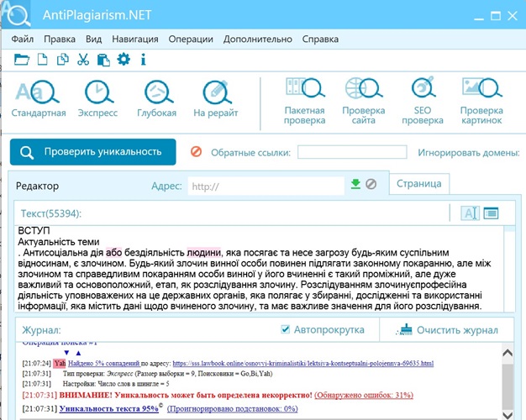This screenshot has height=420, width=526.
Task: Click the 'ВСТУП' heading in the editor
Action: point(34,231)
